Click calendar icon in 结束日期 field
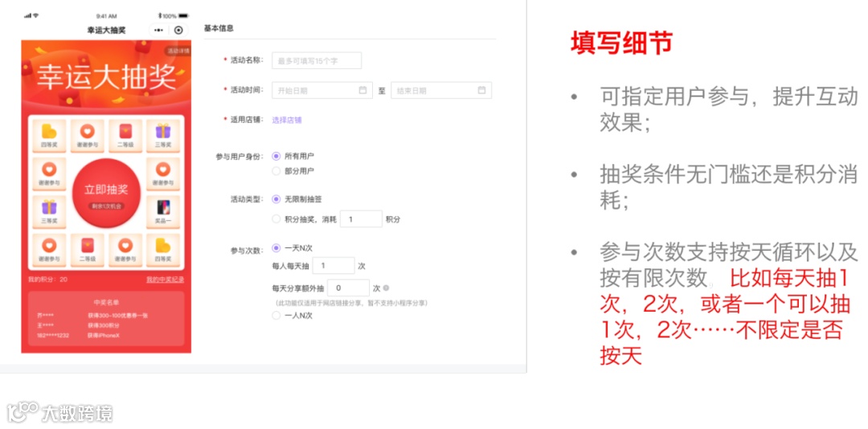The height and width of the screenshot is (429, 868). (481, 90)
